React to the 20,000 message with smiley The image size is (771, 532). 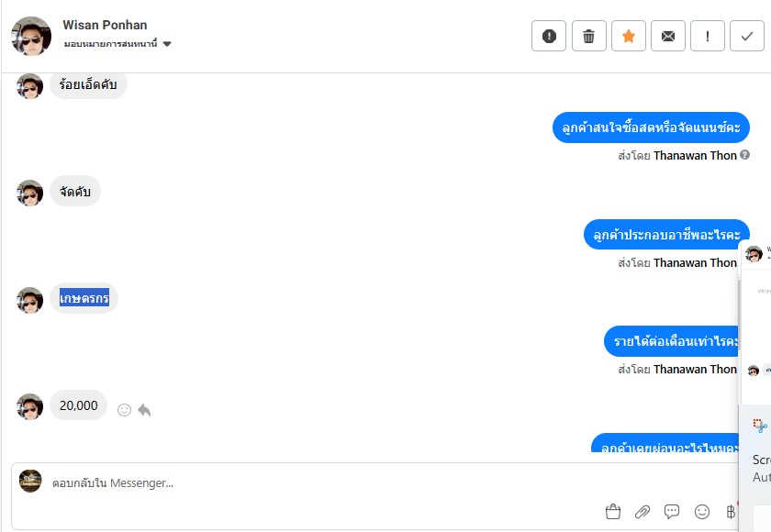tap(125, 410)
